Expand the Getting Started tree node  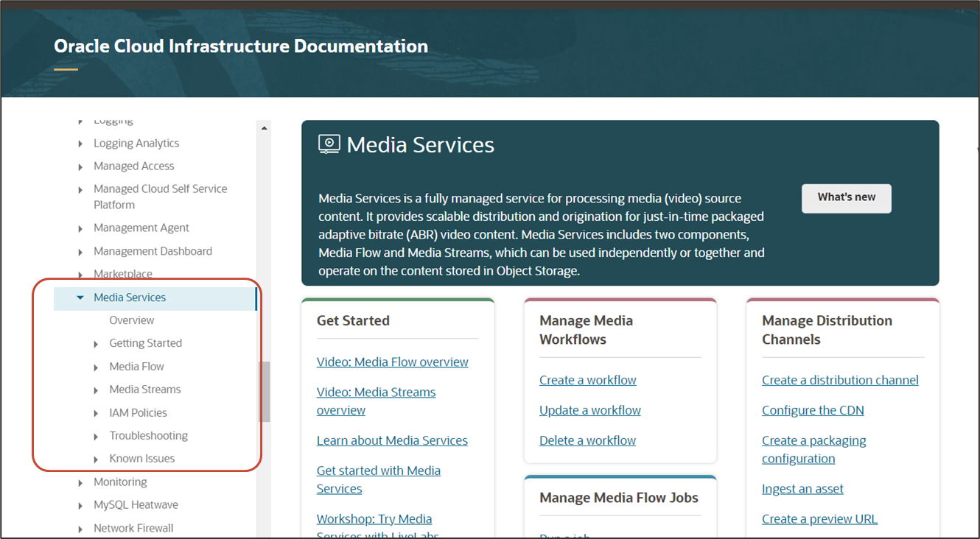coord(95,343)
